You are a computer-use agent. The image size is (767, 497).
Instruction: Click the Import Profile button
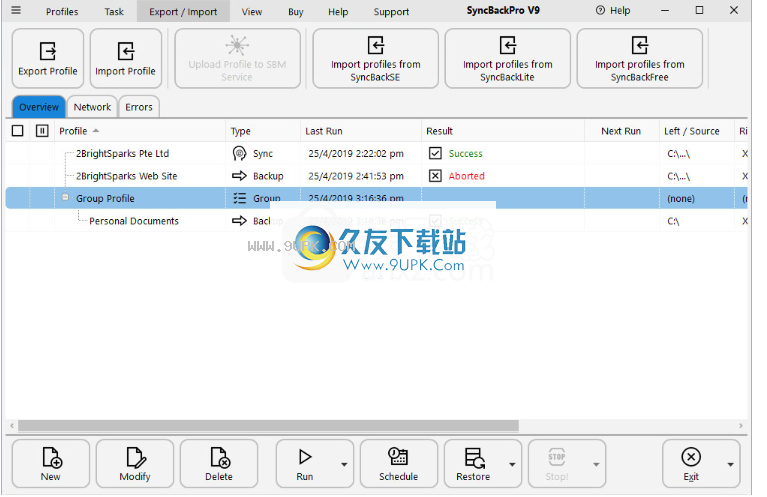click(x=126, y=59)
